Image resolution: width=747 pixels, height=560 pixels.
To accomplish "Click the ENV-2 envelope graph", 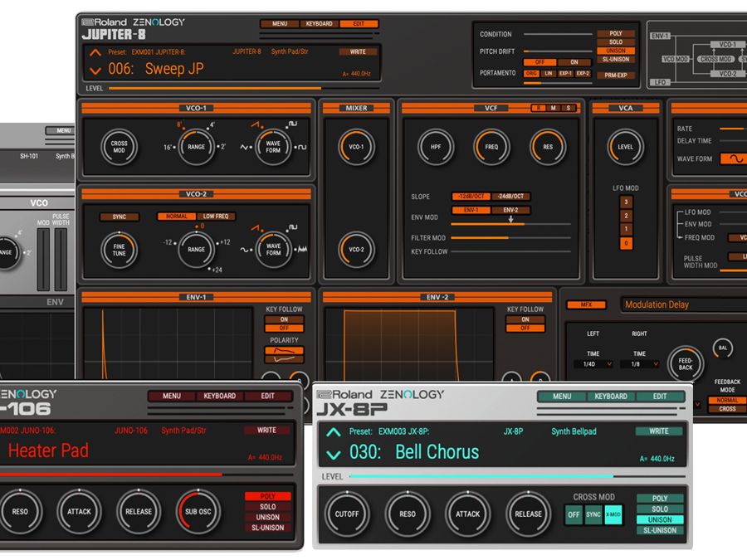I will coord(408,343).
